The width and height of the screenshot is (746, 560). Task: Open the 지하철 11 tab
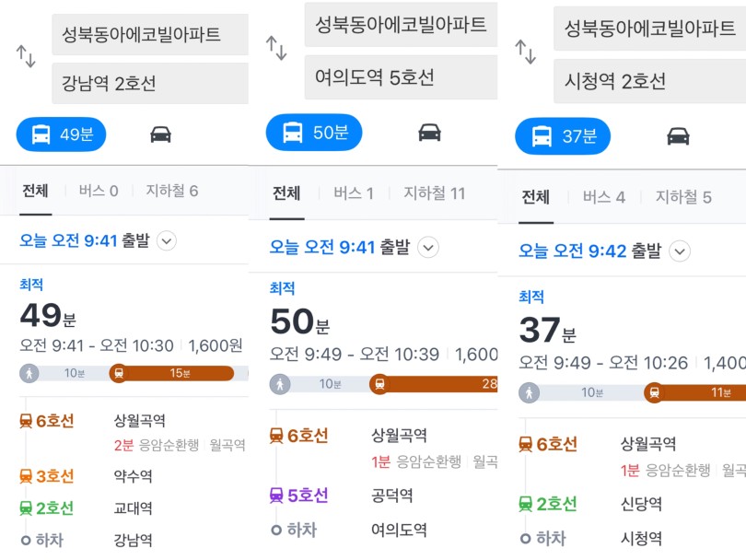point(435,193)
